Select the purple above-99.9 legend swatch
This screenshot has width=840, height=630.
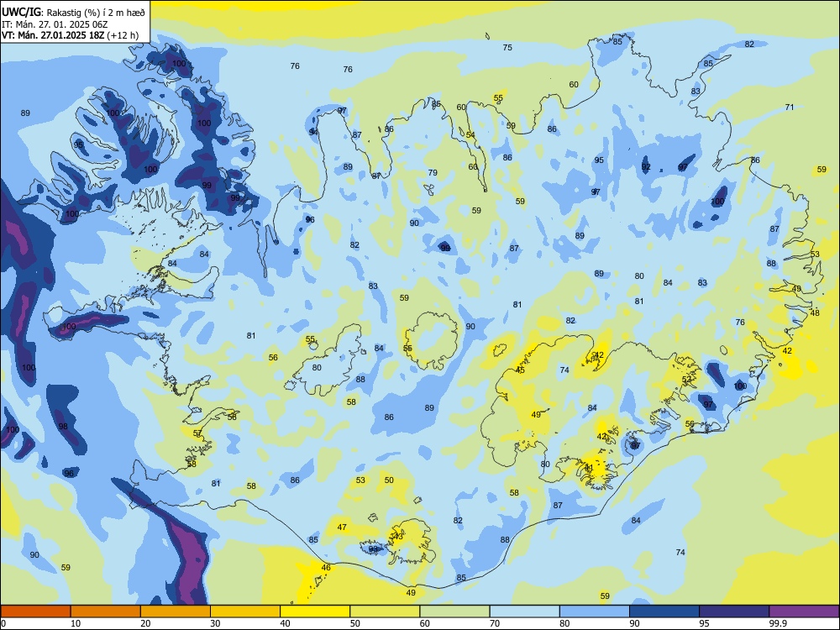(x=804, y=612)
